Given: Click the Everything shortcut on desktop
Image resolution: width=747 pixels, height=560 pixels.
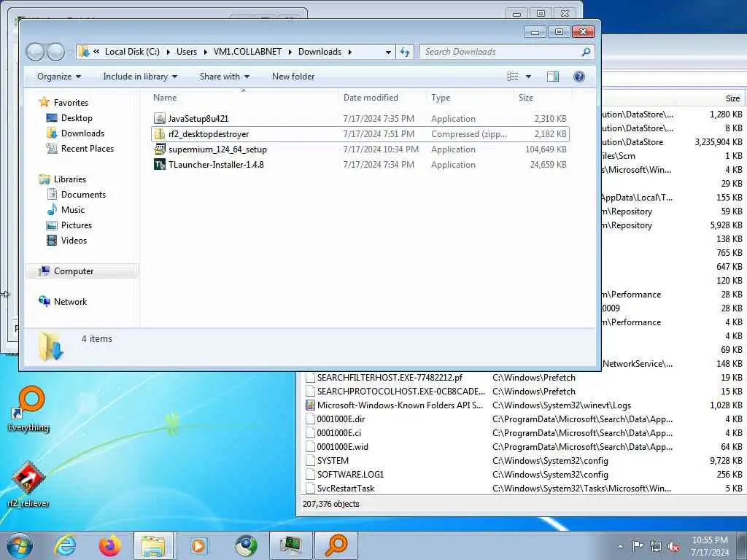Looking at the screenshot, I should pos(28,408).
